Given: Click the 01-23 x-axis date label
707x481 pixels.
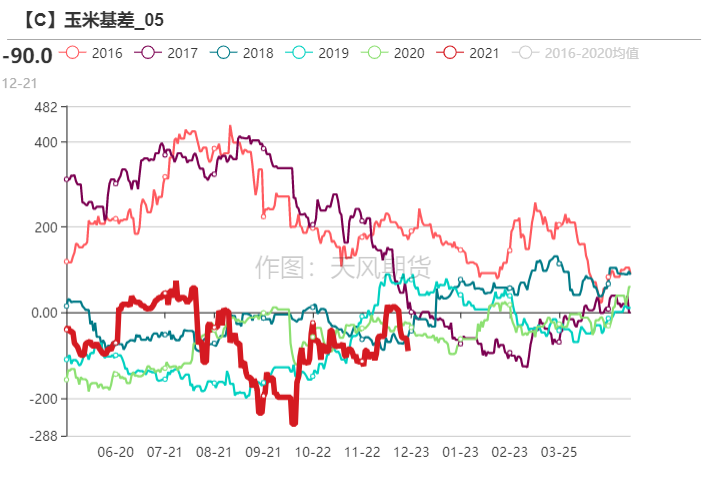Looking at the screenshot, I should tap(460, 452).
